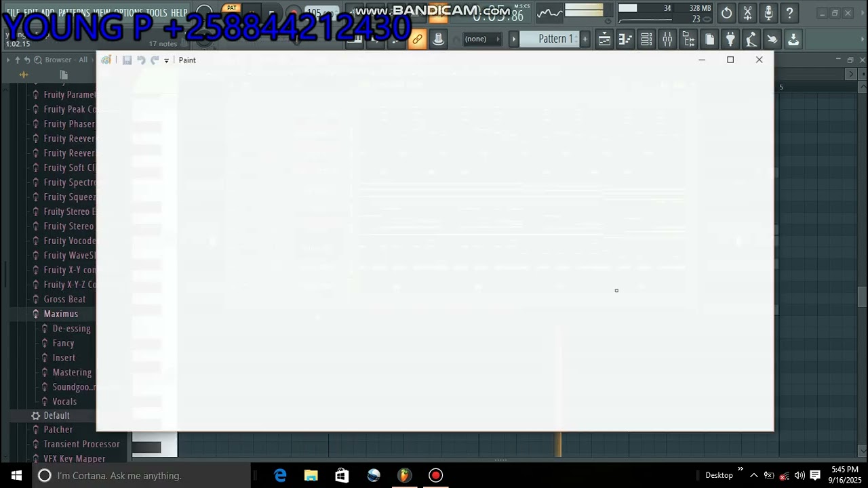Image resolution: width=868 pixels, height=488 pixels.
Task: Open FL Studio from the taskbar
Action: (x=404, y=476)
